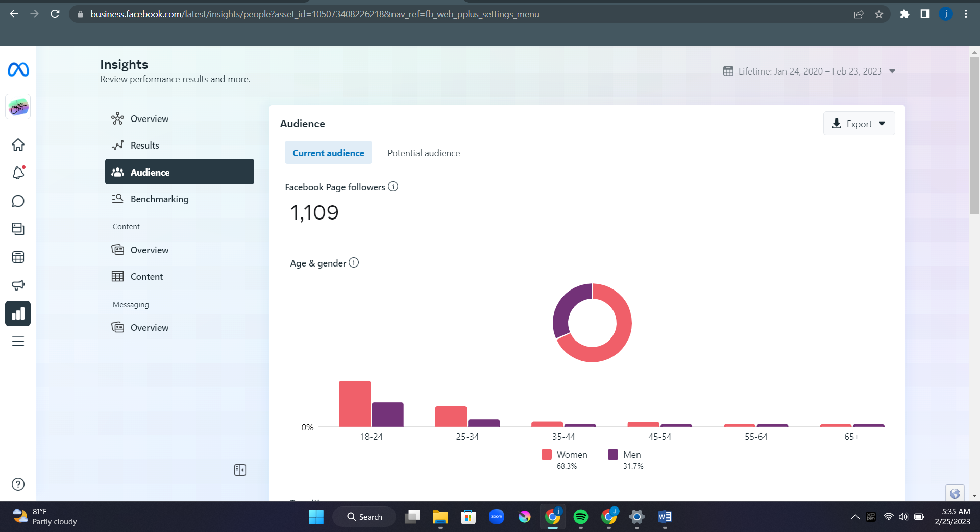Open All tools hamburger menu

coord(18,342)
